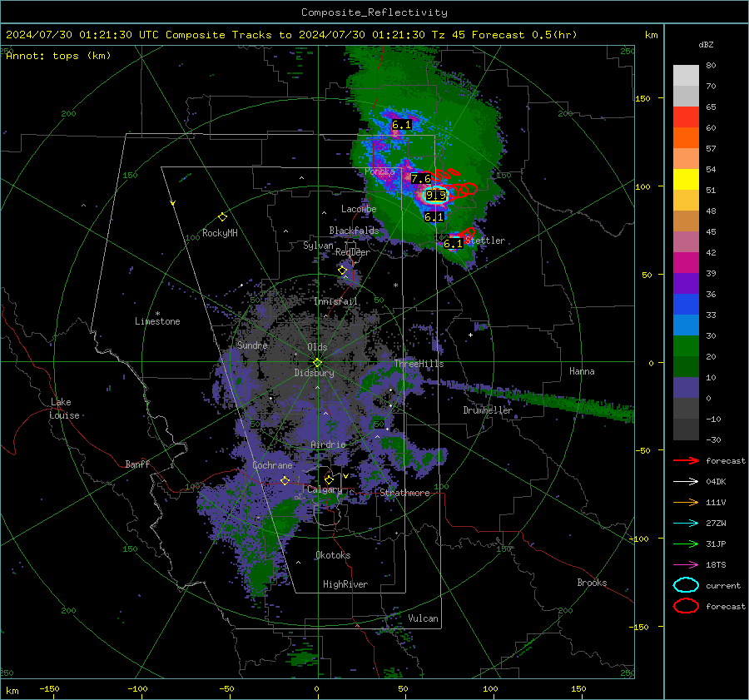The image size is (749, 700).
Task: Click the Strathmore label
Action: [x=404, y=493]
